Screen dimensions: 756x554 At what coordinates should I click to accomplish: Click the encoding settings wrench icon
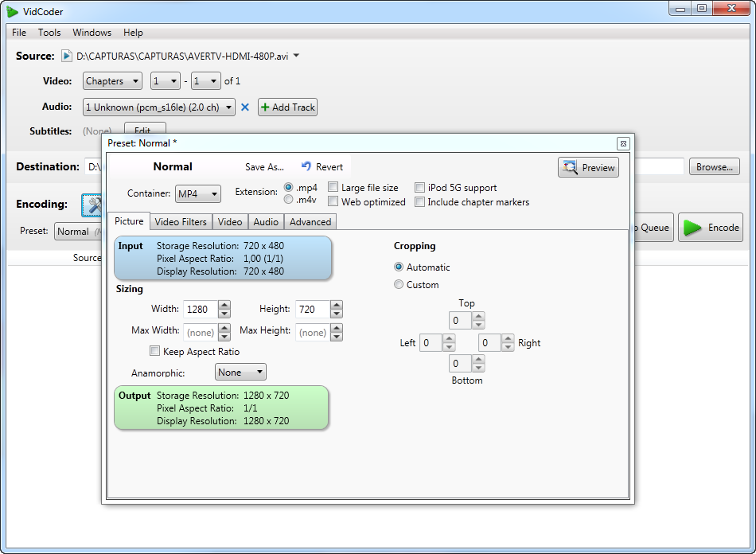[x=93, y=205]
